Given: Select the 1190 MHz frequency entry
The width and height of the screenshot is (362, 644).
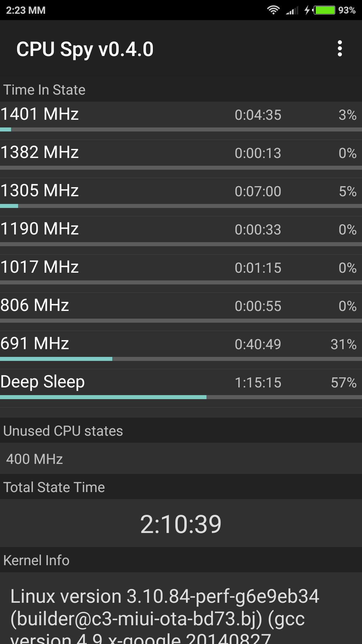Looking at the screenshot, I should tap(40, 229).
